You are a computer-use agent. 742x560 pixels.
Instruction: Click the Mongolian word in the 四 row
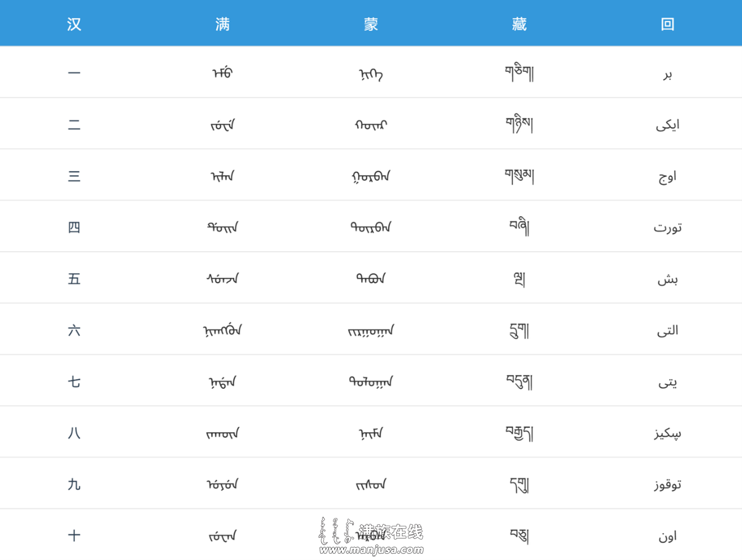pos(371,227)
